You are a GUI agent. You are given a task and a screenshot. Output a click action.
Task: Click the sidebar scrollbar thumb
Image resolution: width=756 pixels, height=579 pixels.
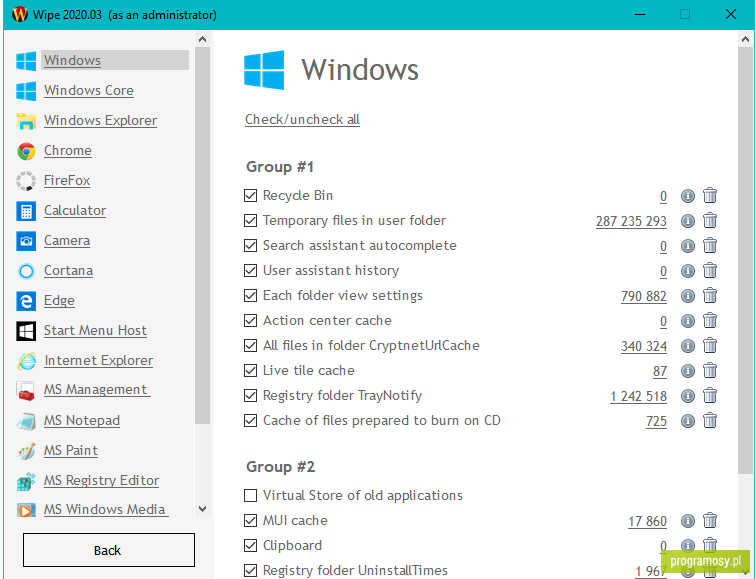pos(202,236)
